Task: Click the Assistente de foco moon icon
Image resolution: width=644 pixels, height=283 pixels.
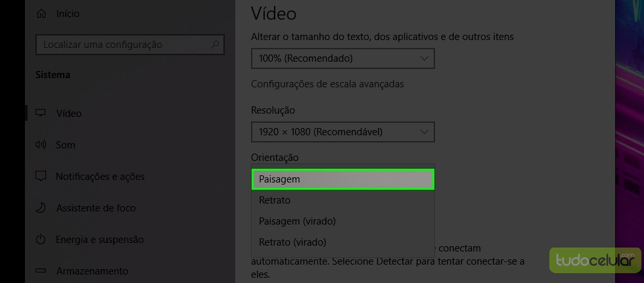Action: pos(41,207)
